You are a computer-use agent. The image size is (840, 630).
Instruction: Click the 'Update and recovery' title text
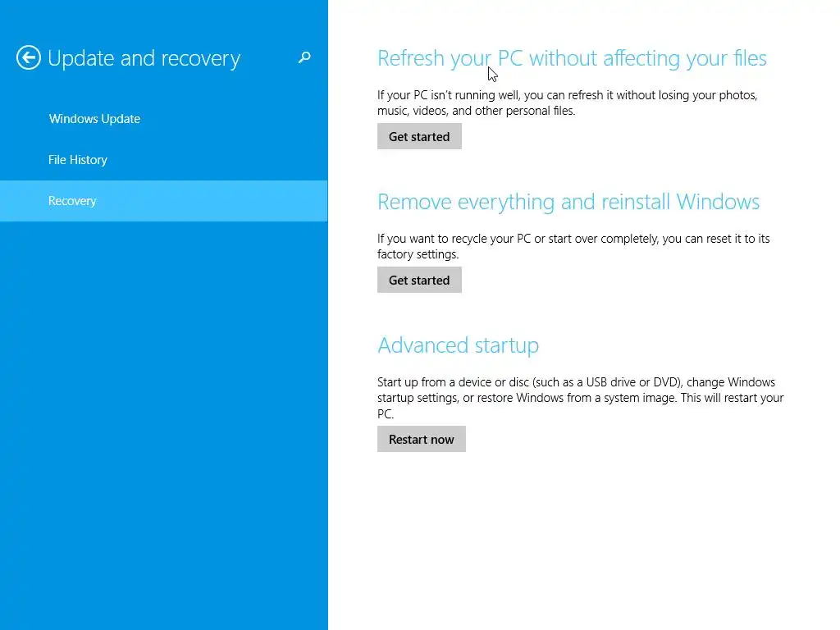click(x=144, y=58)
